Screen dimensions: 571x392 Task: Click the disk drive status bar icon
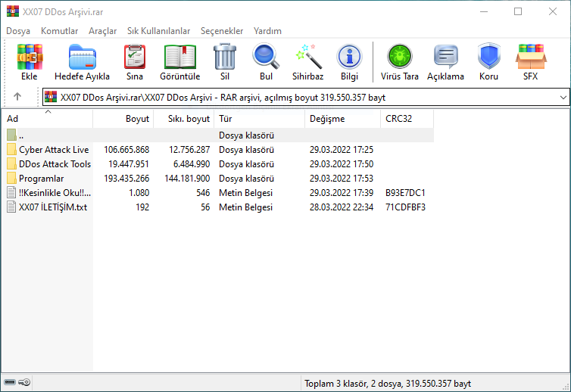(x=10, y=382)
